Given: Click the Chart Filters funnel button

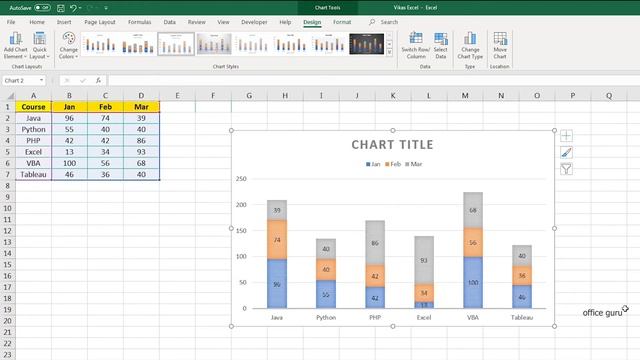Looking at the screenshot, I should click(x=566, y=169).
